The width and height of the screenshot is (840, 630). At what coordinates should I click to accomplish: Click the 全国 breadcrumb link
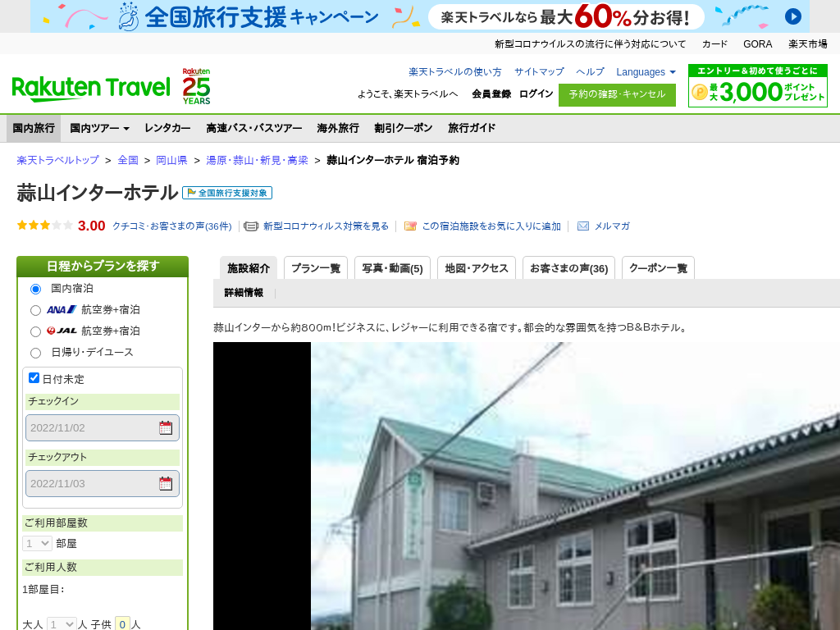(128, 160)
